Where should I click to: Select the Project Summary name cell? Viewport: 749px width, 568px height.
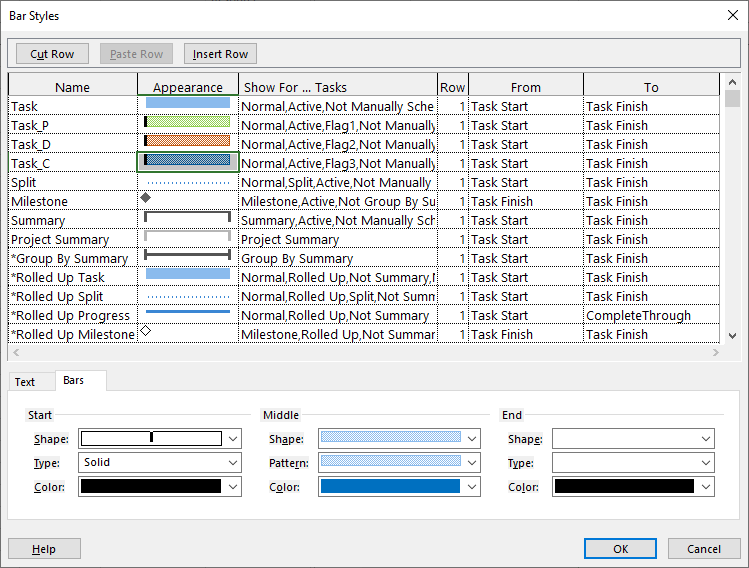73,239
